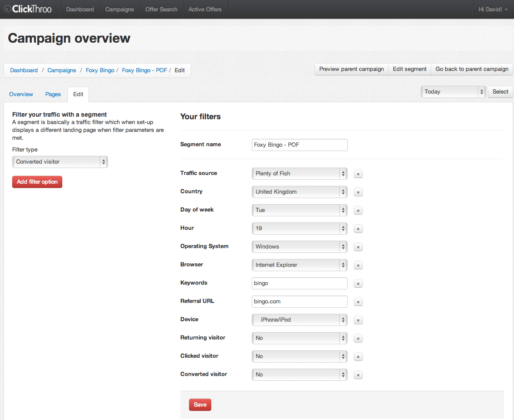
Task: Open the Today date range dropdown
Action: pyautogui.click(x=453, y=92)
